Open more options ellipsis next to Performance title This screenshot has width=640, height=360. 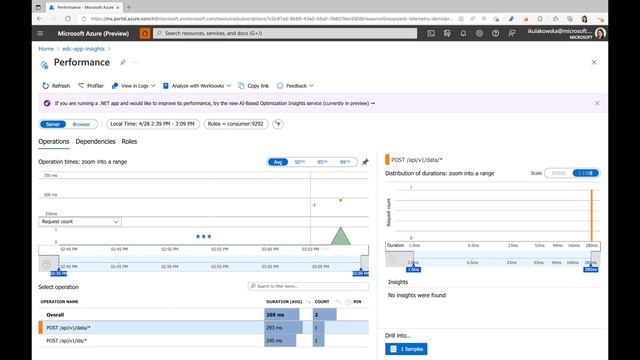pyautogui.click(x=136, y=62)
